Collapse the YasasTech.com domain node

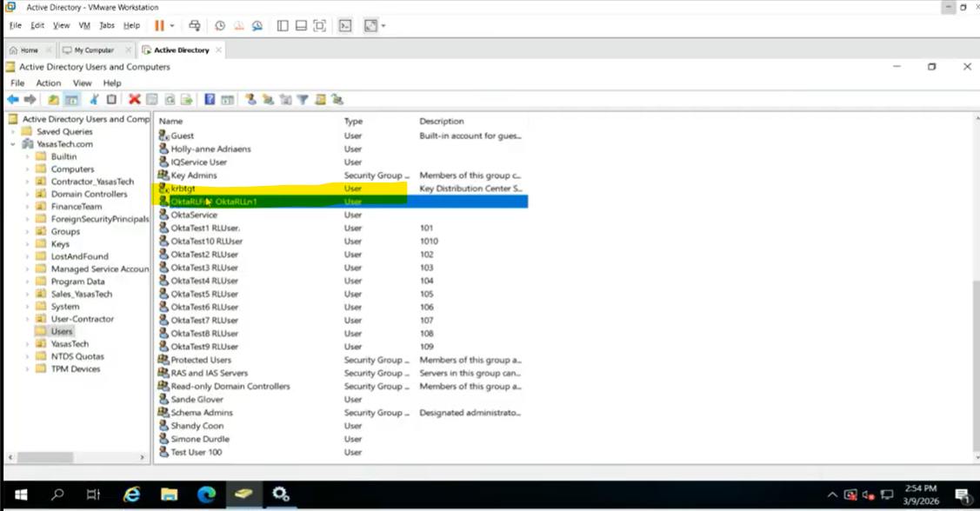[13, 144]
